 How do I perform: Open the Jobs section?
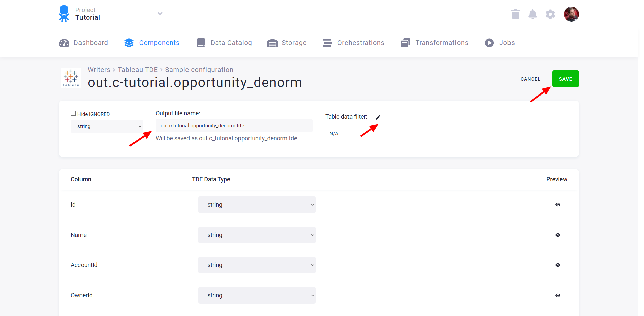tap(500, 43)
